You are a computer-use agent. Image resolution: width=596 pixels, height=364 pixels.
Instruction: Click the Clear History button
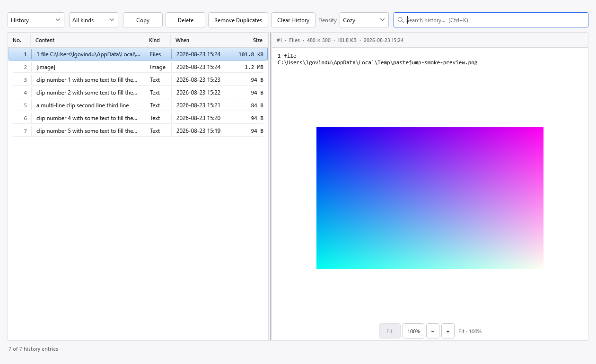pos(293,20)
